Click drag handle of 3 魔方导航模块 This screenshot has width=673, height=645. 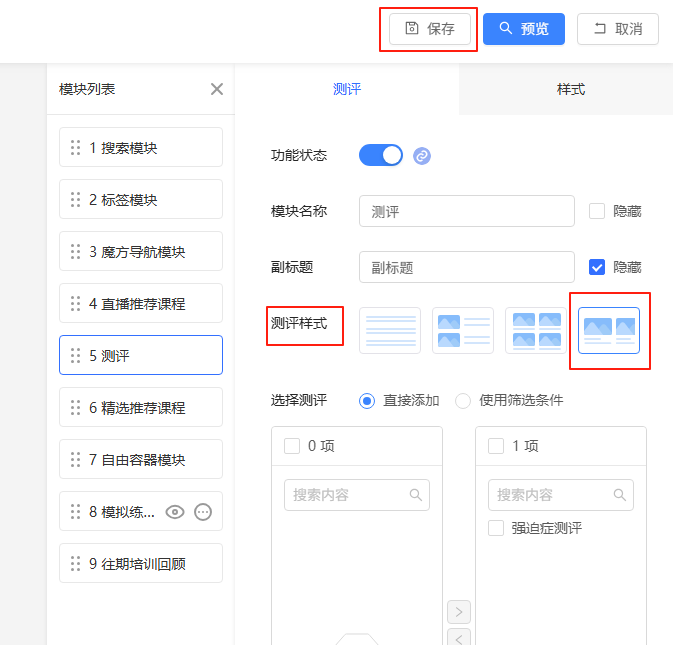click(x=76, y=251)
